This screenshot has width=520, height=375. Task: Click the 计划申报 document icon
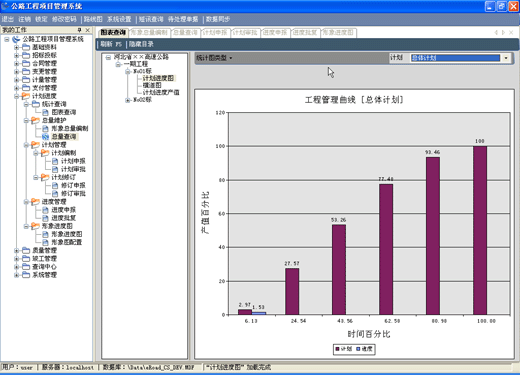(55, 161)
